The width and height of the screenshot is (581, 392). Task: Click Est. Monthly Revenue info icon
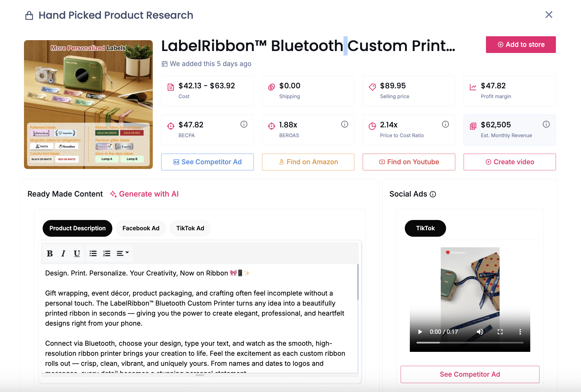tap(546, 124)
